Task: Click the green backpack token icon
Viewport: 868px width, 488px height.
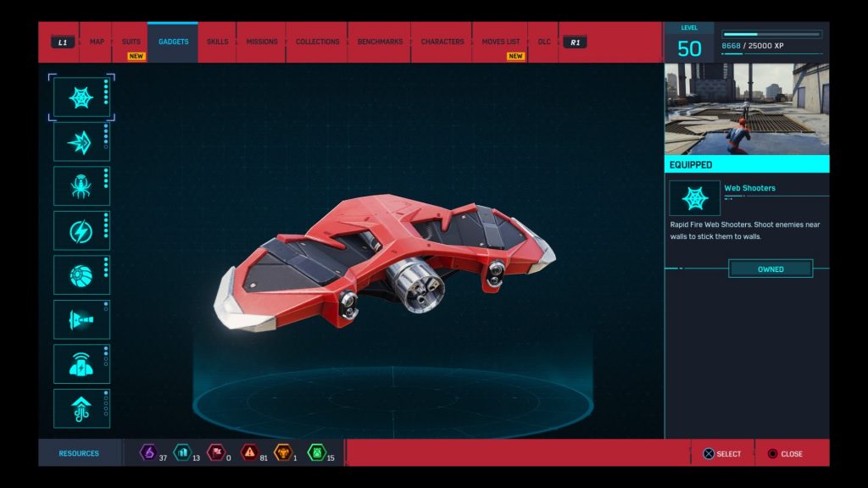Action: click(317, 452)
